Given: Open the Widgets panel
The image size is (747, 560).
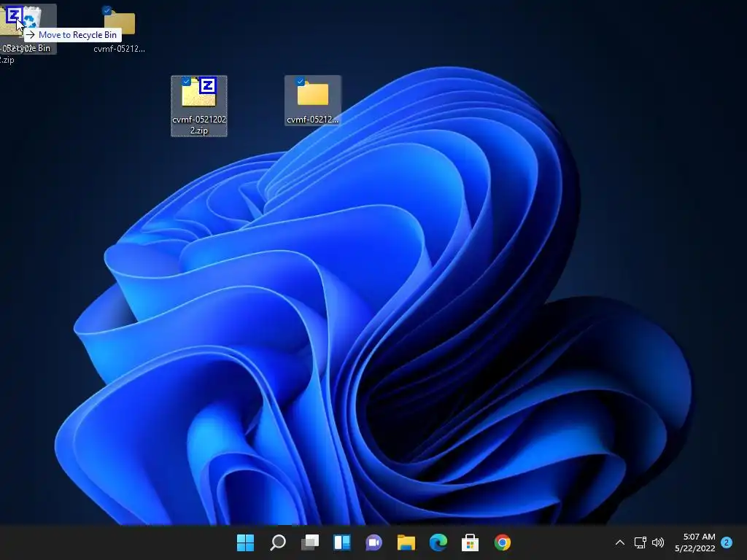Looking at the screenshot, I should point(342,542).
